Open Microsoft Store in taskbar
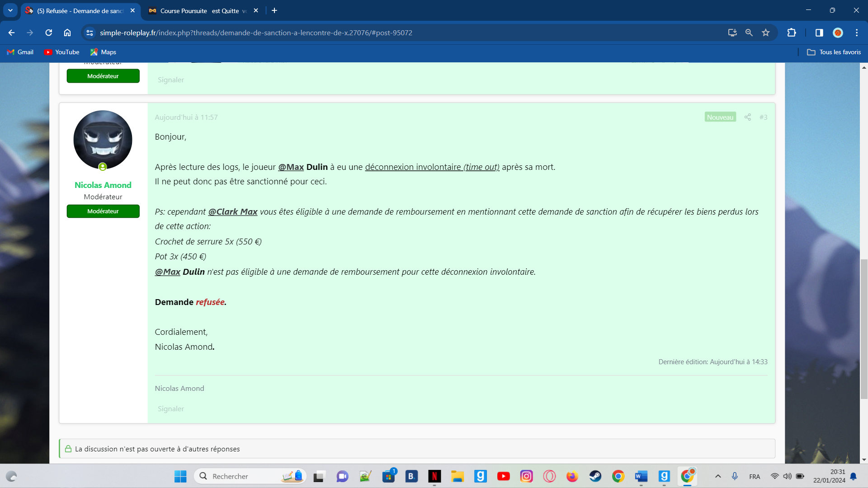 coord(389,476)
